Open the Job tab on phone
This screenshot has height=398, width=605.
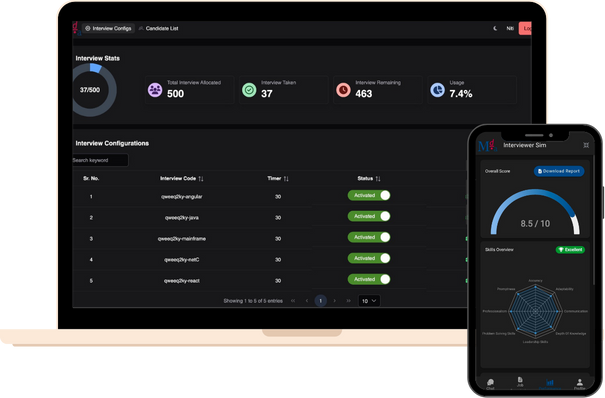520,382
